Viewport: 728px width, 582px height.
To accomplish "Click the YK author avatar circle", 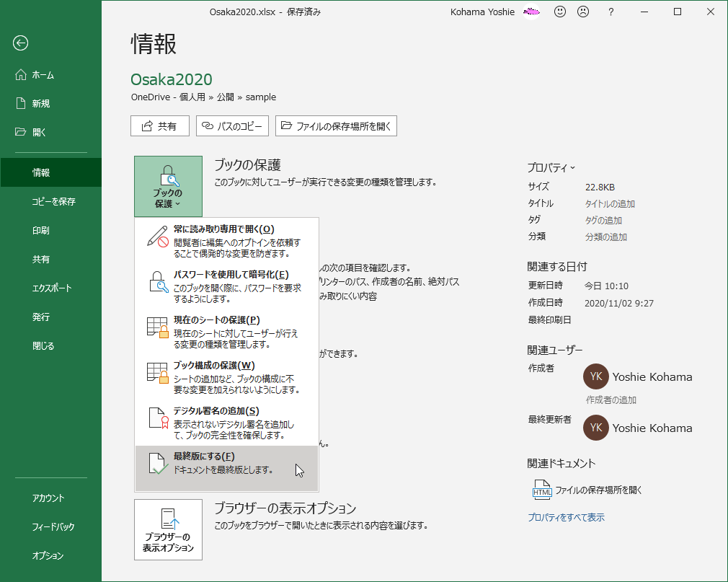I will point(596,376).
